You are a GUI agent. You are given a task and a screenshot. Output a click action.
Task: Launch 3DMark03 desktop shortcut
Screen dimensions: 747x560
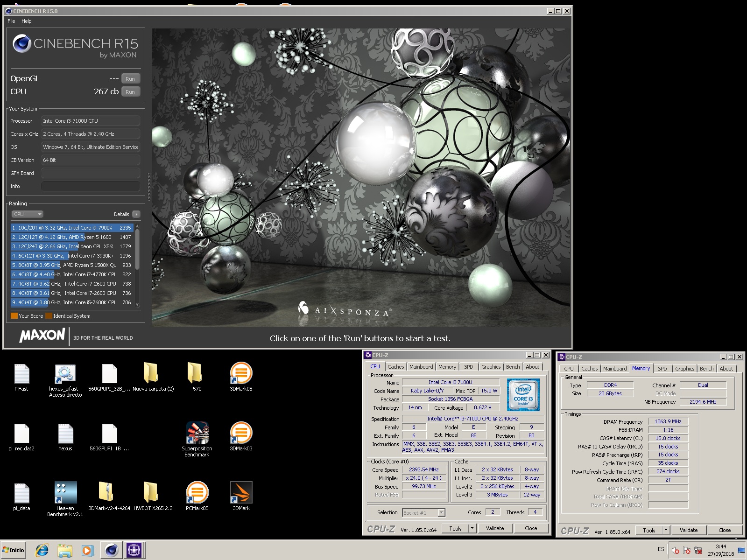pyautogui.click(x=241, y=433)
